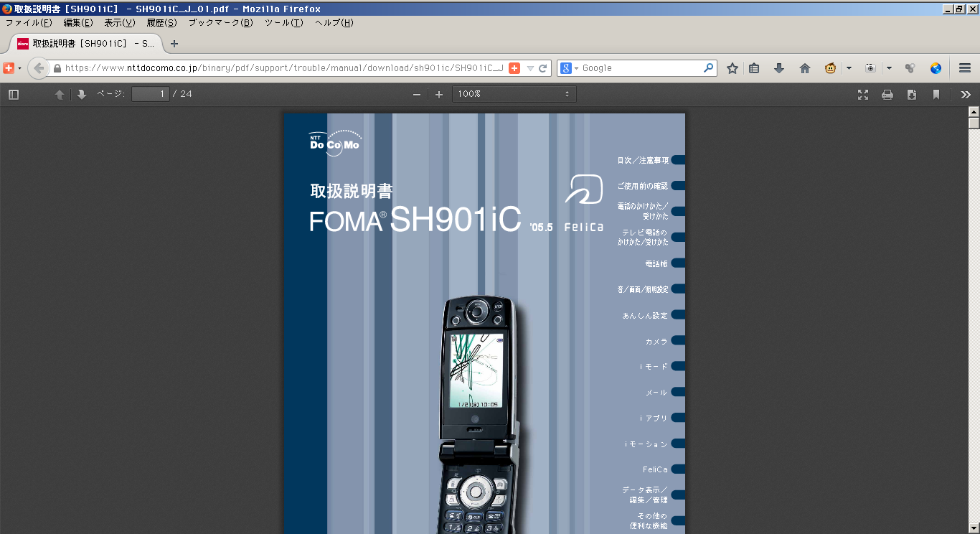Open the ブックマーク menu
This screenshot has width=980, height=534.
point(220,22)
